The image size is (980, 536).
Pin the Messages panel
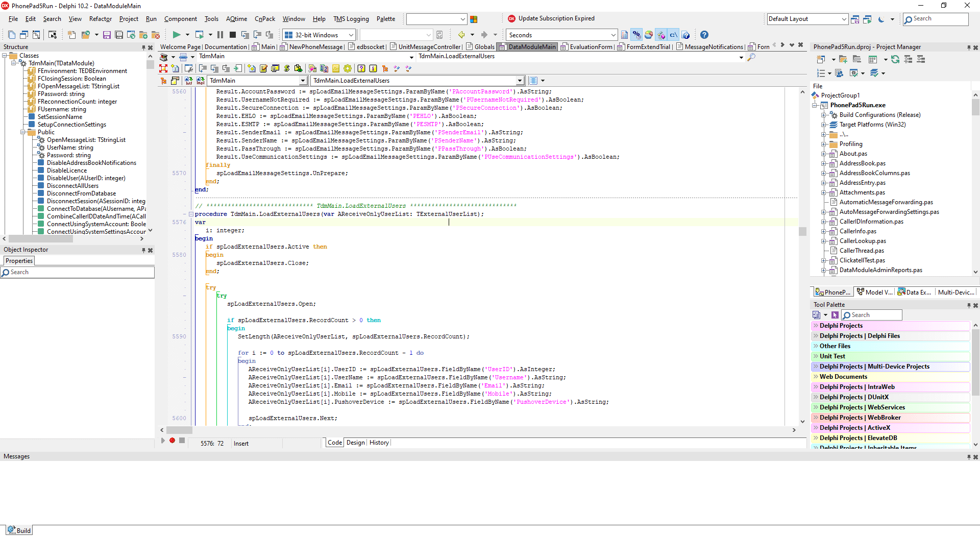(x=969, y=457)
